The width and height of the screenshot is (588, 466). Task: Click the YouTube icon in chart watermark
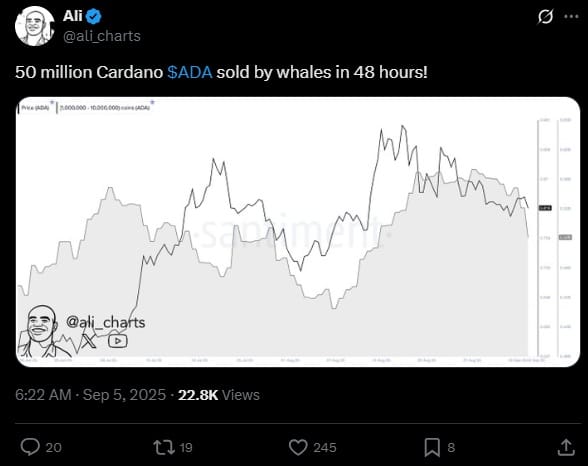(118, 341)
